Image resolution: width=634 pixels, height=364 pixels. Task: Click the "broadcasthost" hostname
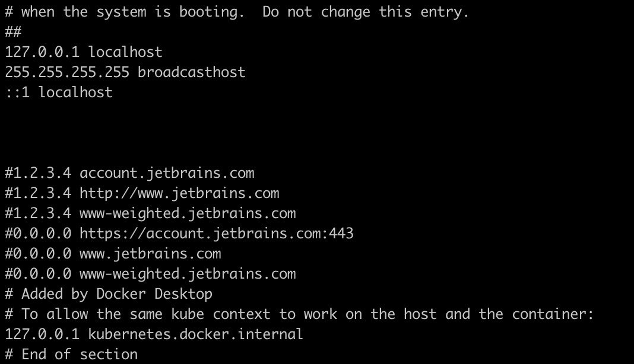(191, 72)
